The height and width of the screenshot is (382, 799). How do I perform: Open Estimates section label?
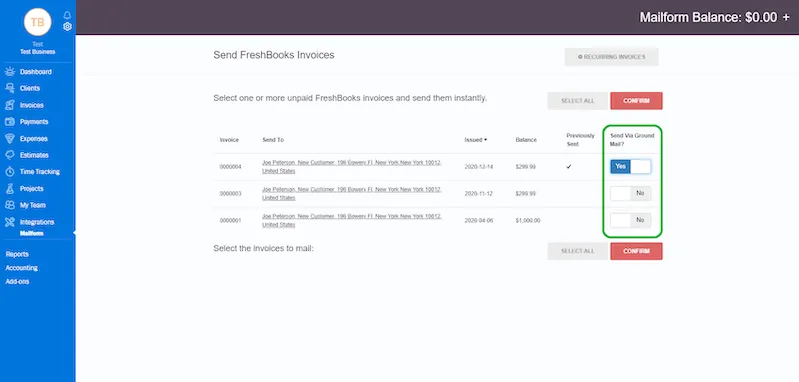coord(34,155)
